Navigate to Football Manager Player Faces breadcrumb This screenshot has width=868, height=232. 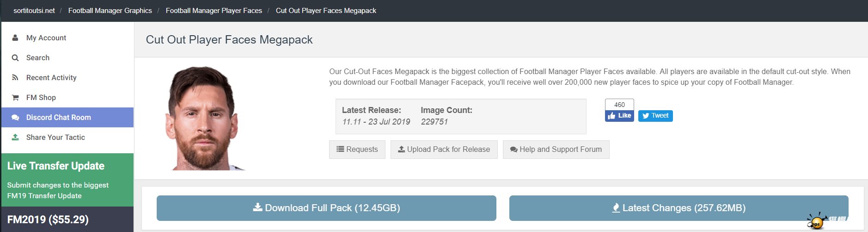point(214,11)
